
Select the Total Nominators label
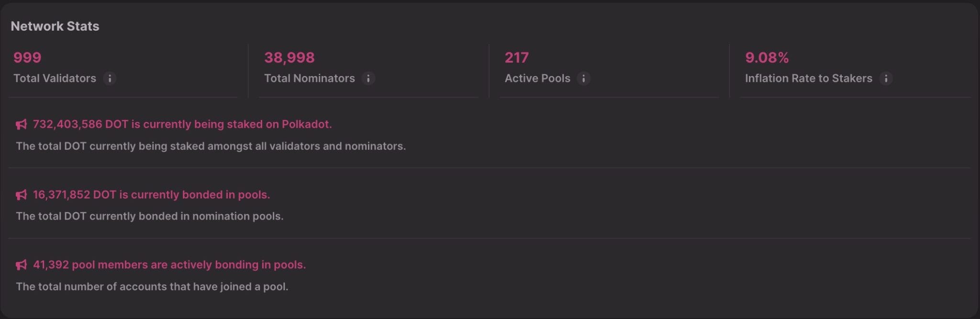[310, 78]
